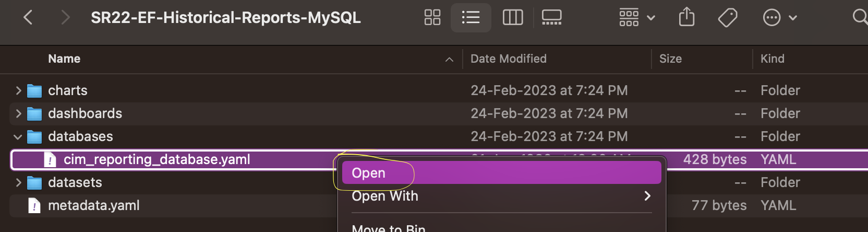Switch Finder to icon view
The width and height of the screenshot is (868, 232).
pos(432,18)
